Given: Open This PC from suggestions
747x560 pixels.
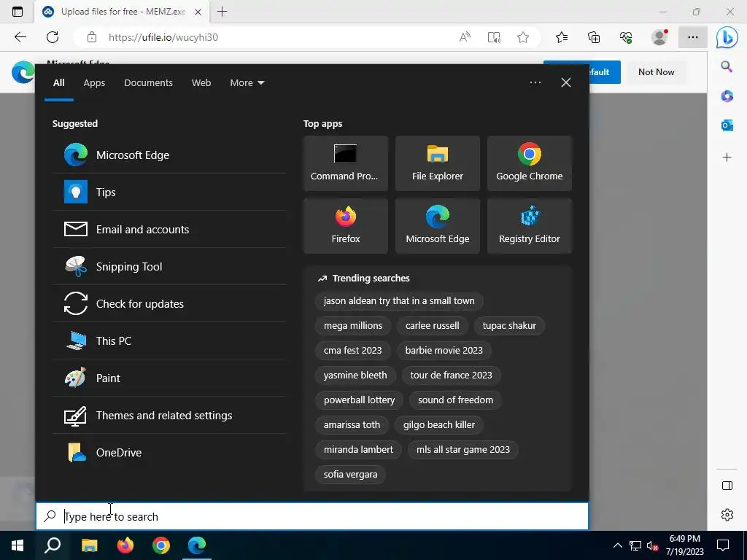Looking at the screenshot, I should tap(169, 341).
